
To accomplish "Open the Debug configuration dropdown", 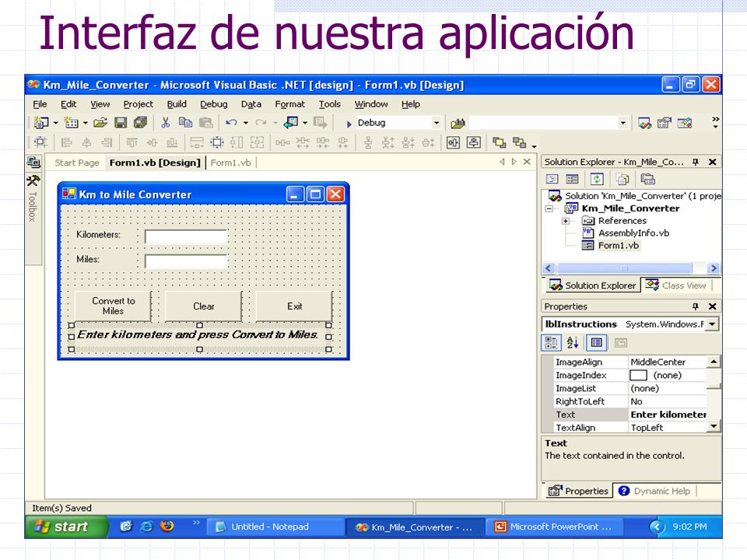I will coord(436,123).
